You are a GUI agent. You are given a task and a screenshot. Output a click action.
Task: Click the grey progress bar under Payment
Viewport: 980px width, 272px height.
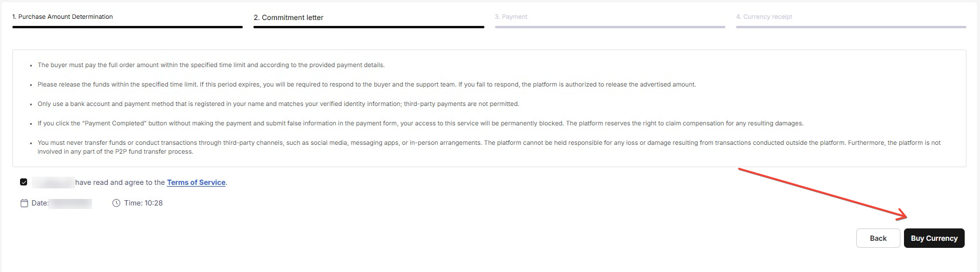pyautogui.click(x=610, y=27)
